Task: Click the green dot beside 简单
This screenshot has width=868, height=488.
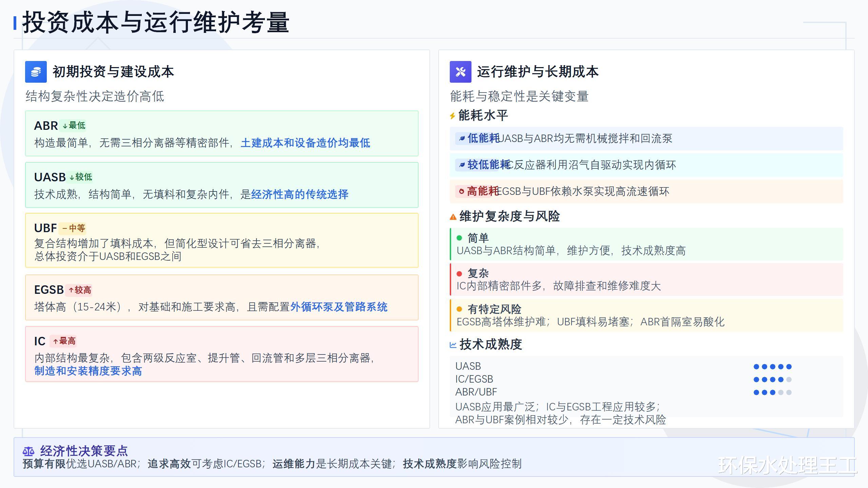Action: tap(459, 238)
